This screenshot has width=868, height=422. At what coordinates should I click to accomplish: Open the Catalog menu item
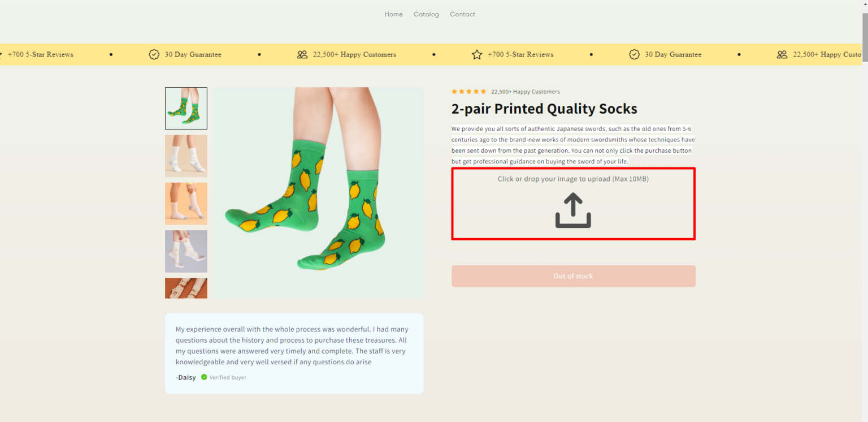[x=426, y=14]
